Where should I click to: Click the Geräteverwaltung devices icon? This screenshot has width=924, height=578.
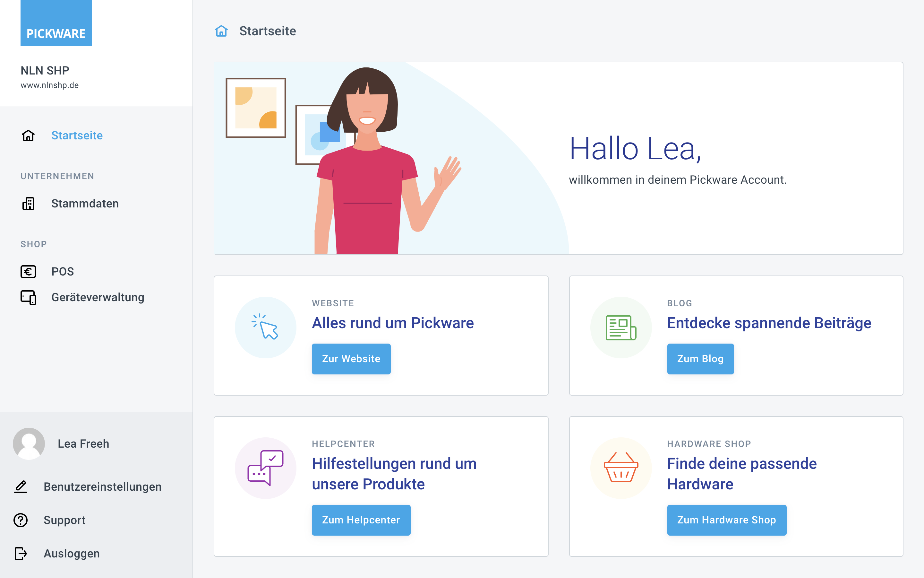28,297
